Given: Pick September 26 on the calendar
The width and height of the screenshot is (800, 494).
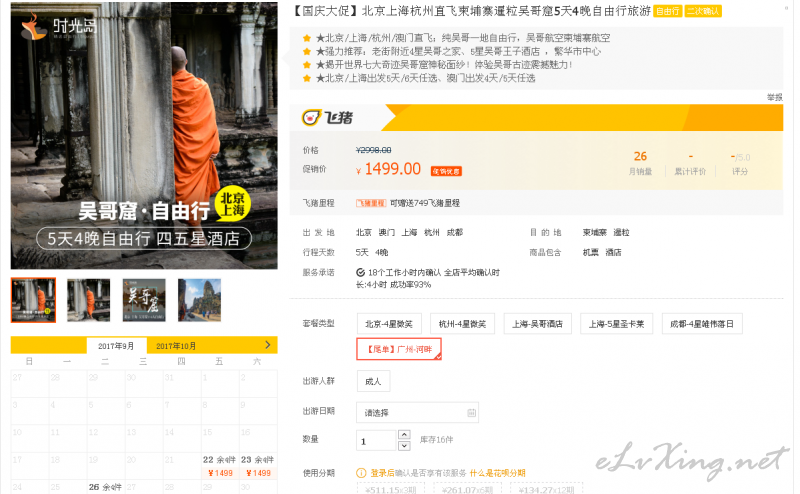Looking at the screenshot, I should click(106, 487).
